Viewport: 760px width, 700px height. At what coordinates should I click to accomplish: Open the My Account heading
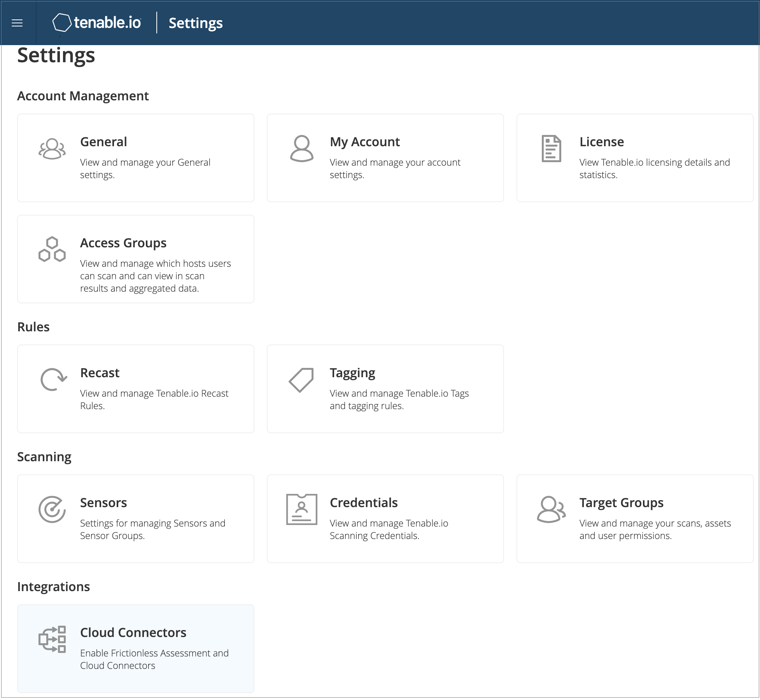click(x=364, y=142)
